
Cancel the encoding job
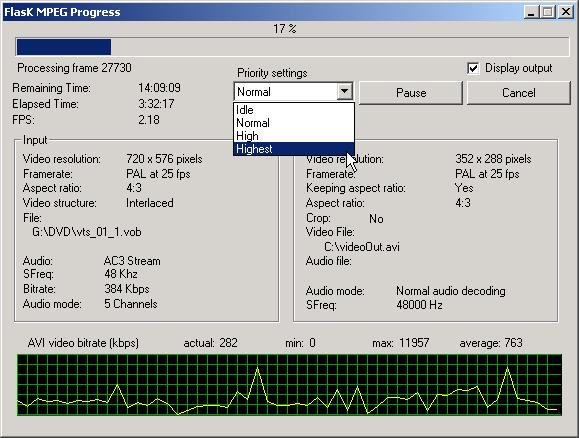[x=519, y=93]
